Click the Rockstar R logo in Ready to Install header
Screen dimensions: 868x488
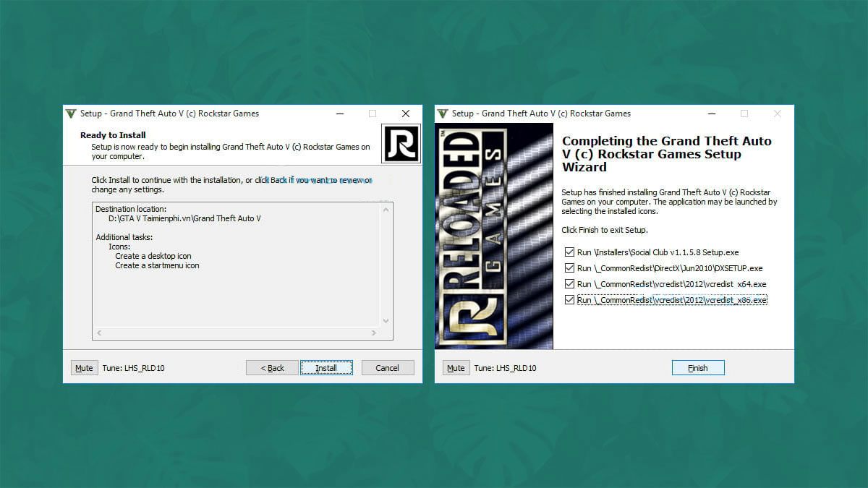[400, 143]
